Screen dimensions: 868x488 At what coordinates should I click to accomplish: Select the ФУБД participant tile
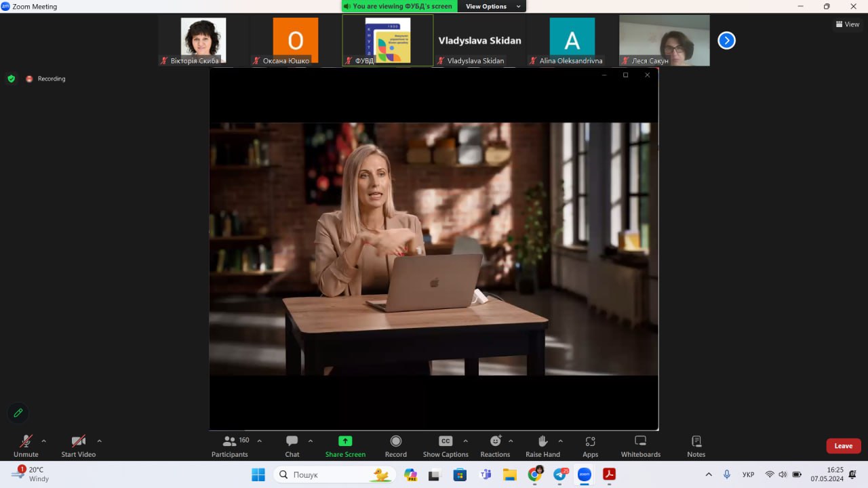tap(388, 41)
